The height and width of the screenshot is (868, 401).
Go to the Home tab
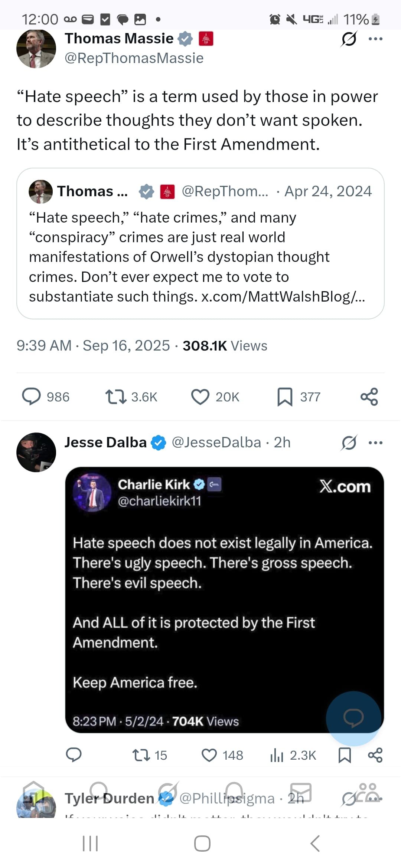click(33, 792)
